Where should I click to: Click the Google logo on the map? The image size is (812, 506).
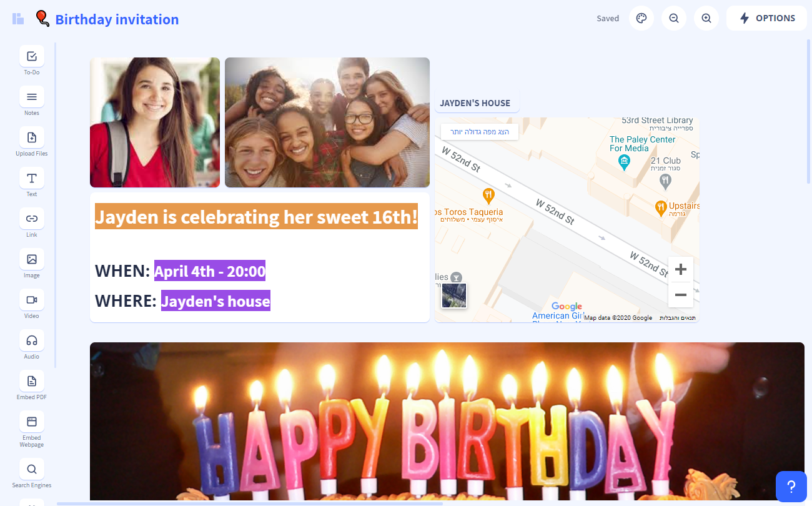coord(567,306)
